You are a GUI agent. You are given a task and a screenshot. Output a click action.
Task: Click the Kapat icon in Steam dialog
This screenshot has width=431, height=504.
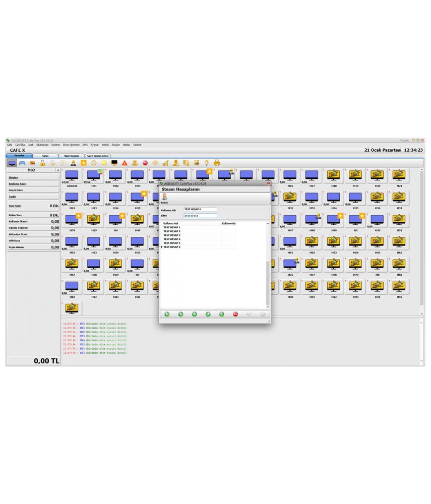[164, 198]
